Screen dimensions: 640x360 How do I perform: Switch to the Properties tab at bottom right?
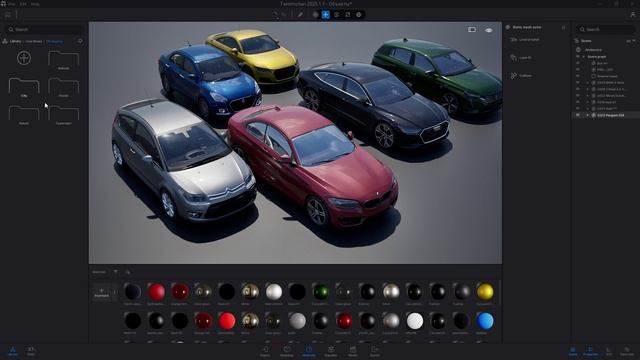(590, 351)
